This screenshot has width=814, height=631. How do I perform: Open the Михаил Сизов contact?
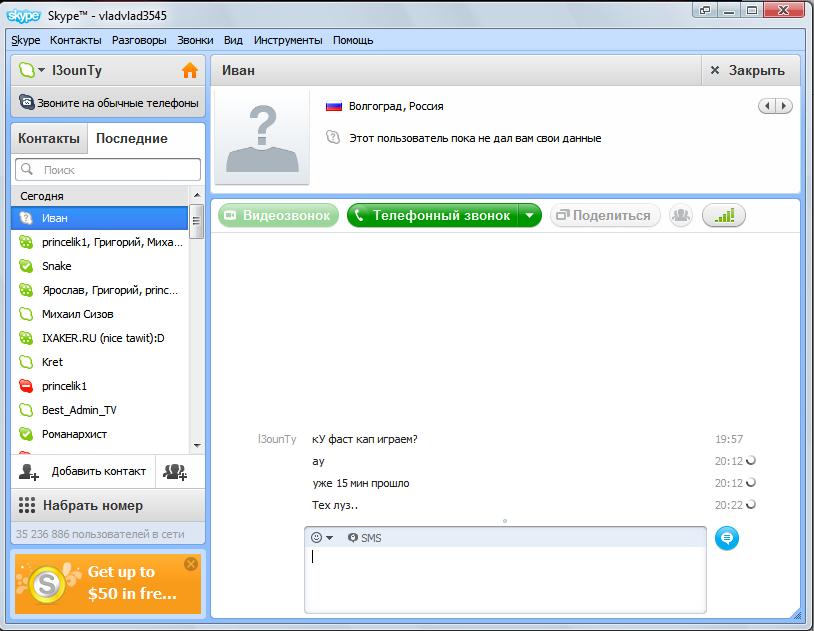click(x=100, y=314)
